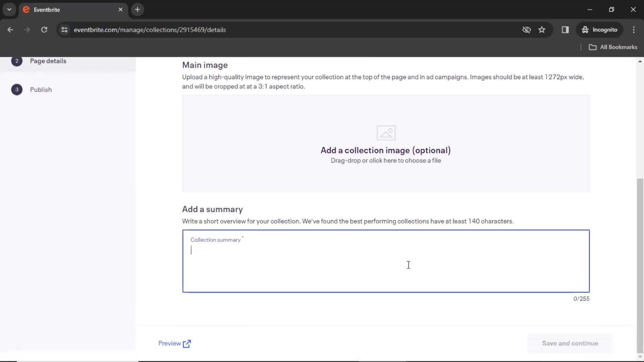The height and width of the screenshot is (362, 644).
Task: Open the Preview link
Action: coord(170,343)
